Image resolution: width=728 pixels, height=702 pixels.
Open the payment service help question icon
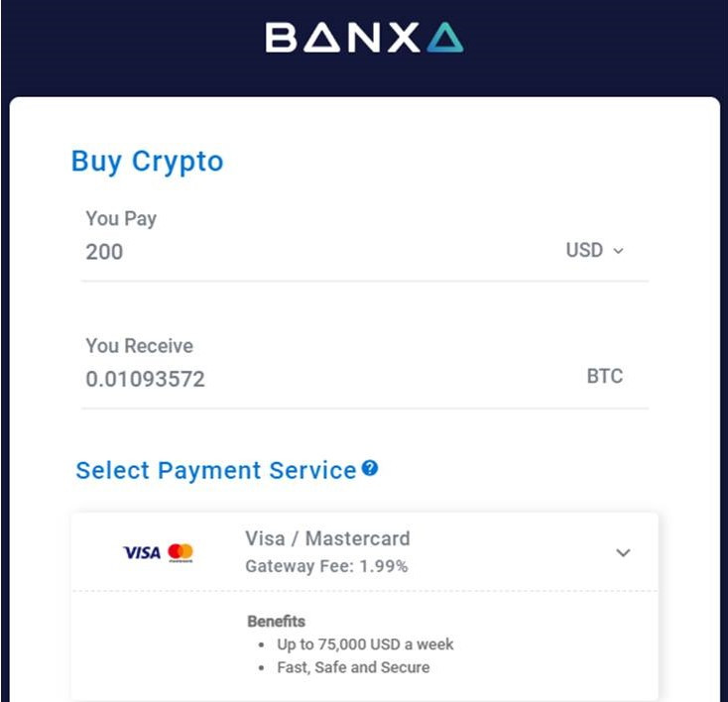(370, 468)
